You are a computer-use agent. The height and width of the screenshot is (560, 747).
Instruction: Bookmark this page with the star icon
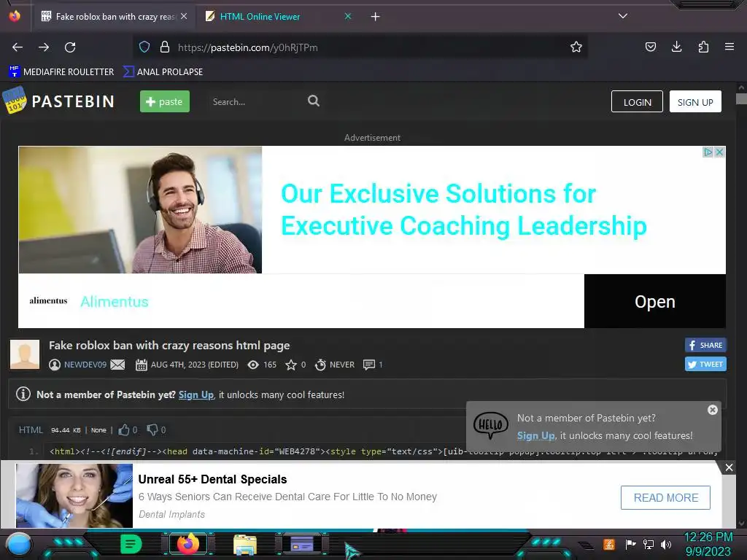(x=576, y=47)
